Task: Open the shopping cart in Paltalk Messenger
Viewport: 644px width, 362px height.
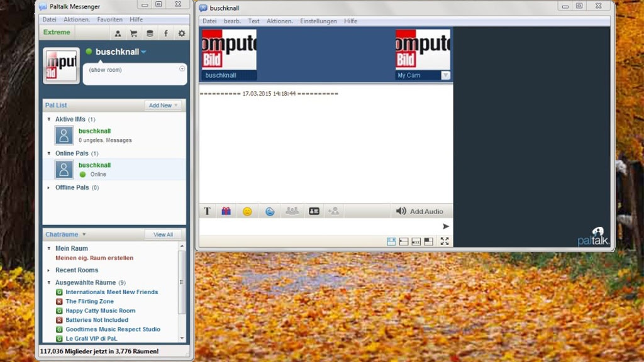Action: click(x=133, y=32)
